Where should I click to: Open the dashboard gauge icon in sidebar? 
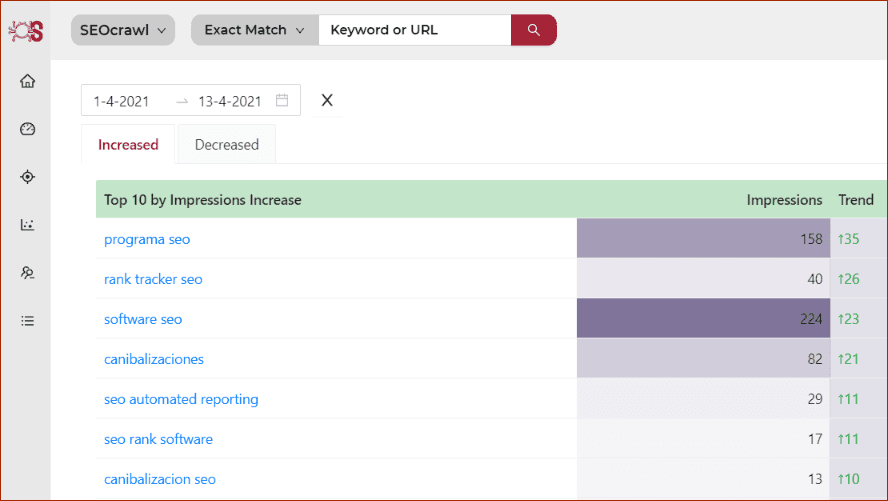27,129
